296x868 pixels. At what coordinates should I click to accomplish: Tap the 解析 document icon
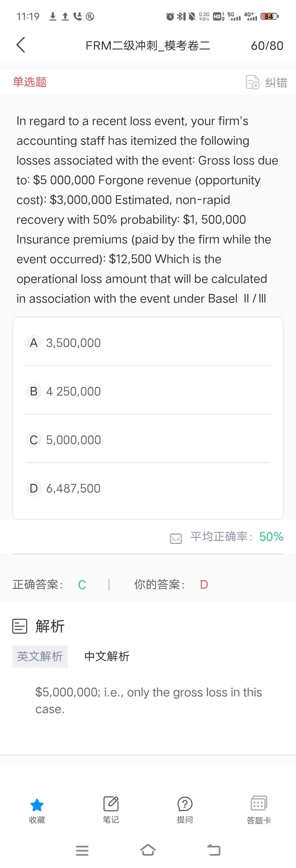[x=19, y=626]
